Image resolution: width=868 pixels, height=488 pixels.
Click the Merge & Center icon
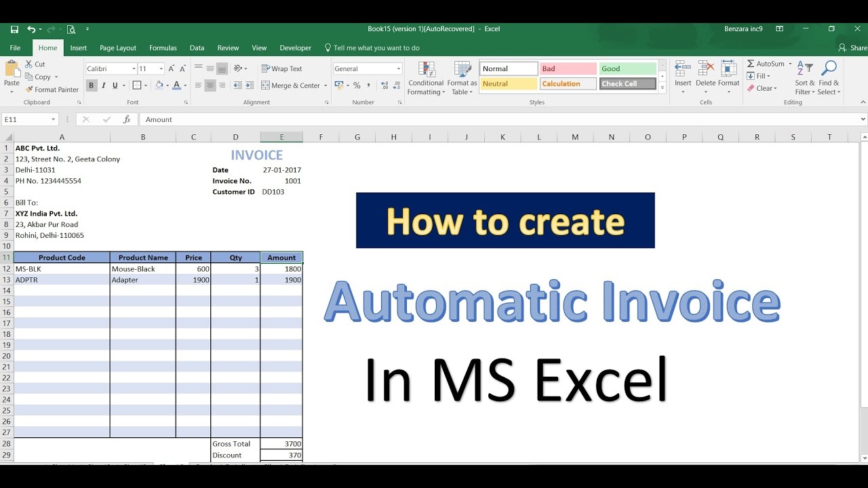[290, 85]
